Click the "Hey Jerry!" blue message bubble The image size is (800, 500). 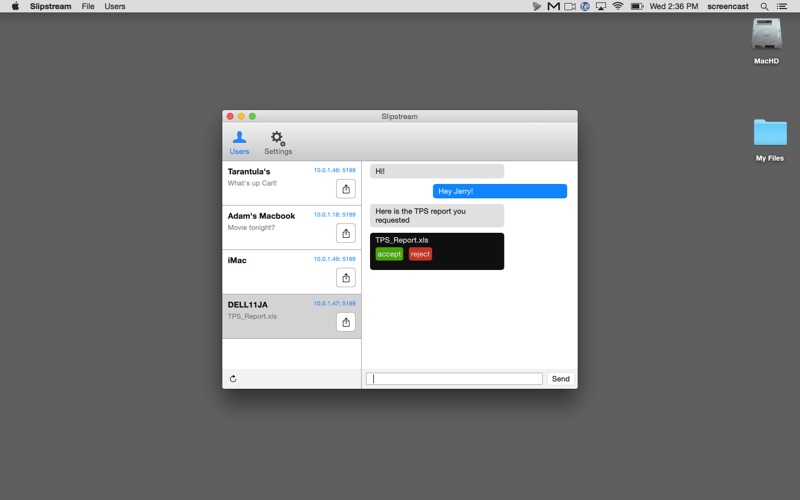(499, 191)
